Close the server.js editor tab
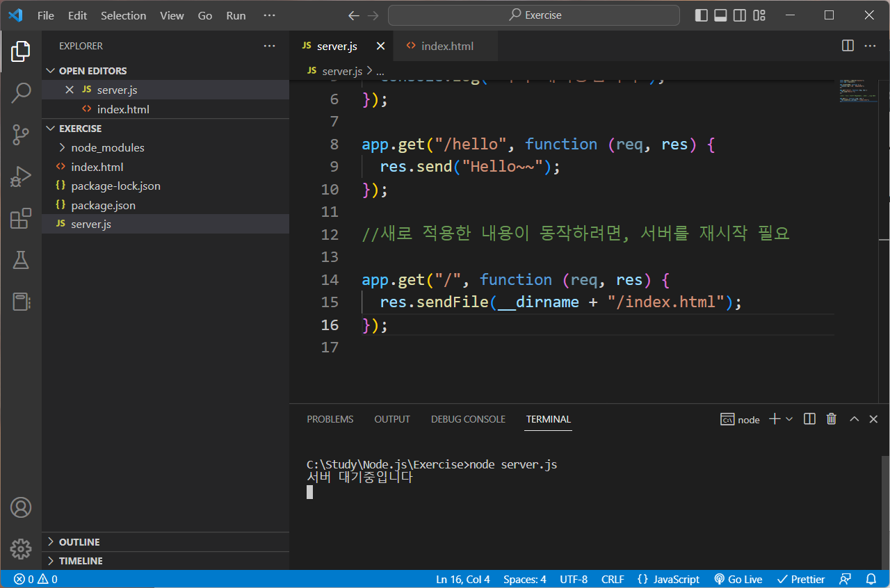Viewport: 890px width, 588px height. coord(380,46)
